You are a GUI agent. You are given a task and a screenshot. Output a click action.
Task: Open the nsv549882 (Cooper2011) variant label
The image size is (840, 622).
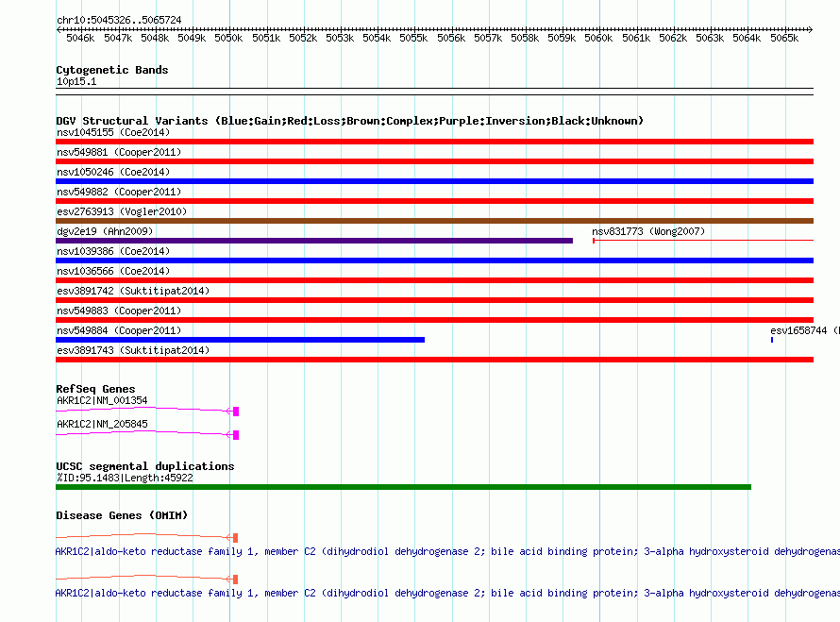click(x=119, y=192)
